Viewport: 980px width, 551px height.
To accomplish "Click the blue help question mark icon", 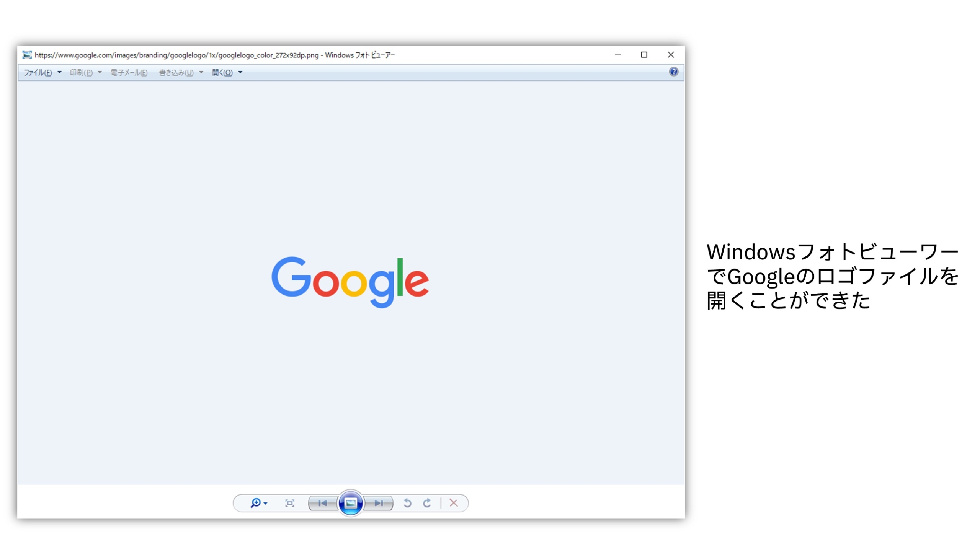I will [x=673, y=72].
